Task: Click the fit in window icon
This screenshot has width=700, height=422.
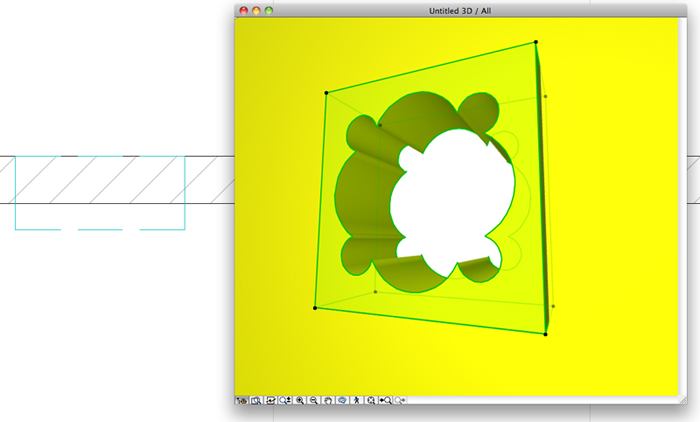Action: click(x=371, y=400)
